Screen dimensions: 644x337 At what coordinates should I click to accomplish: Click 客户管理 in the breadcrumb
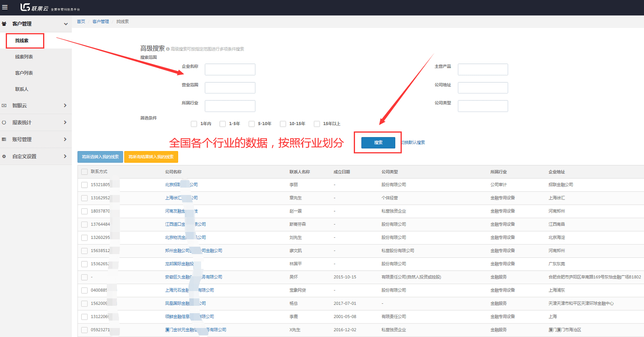click(101, 21)
